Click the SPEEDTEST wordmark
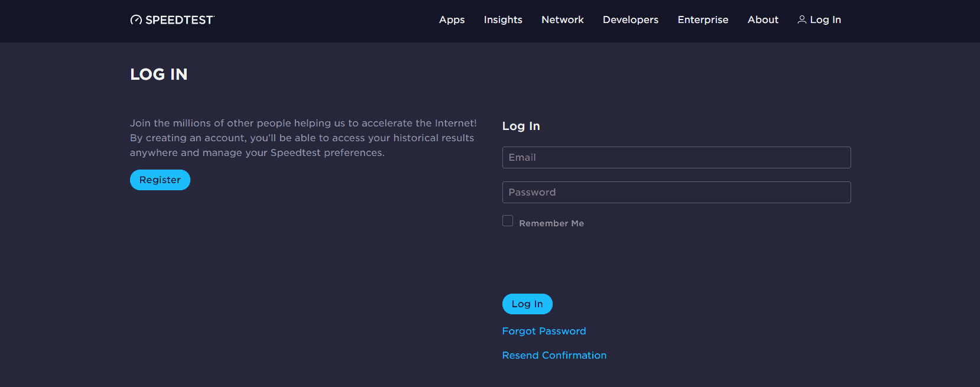 pyautogui.click(x=180, y=20)
